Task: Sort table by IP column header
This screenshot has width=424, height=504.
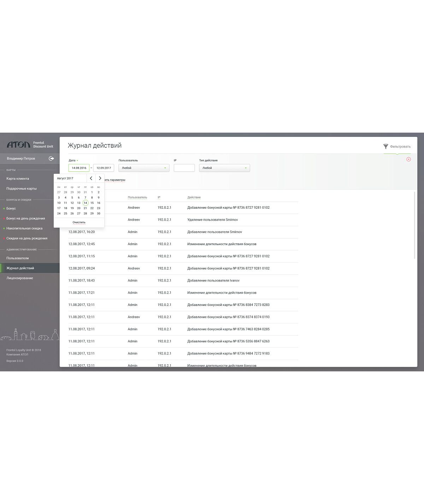Action: 159,197
